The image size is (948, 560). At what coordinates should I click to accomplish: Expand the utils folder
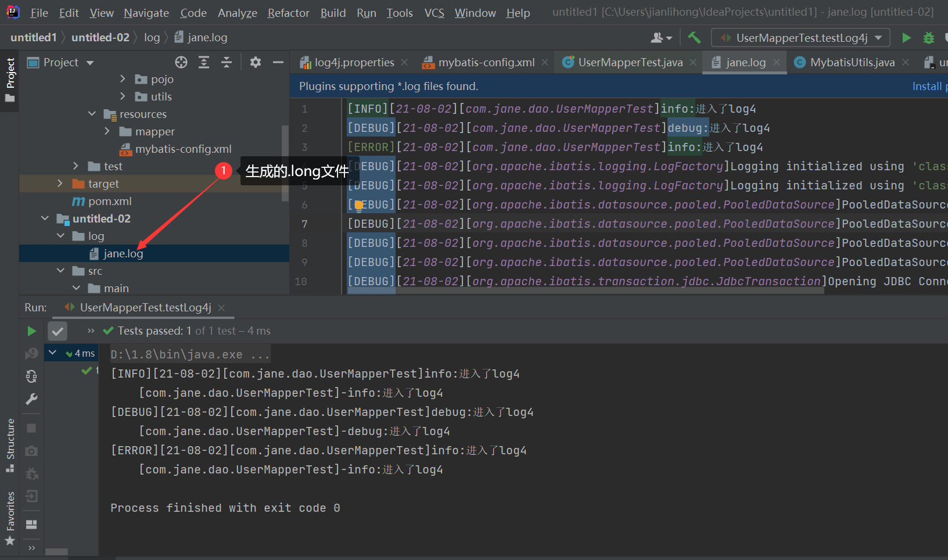pos(123,96)
